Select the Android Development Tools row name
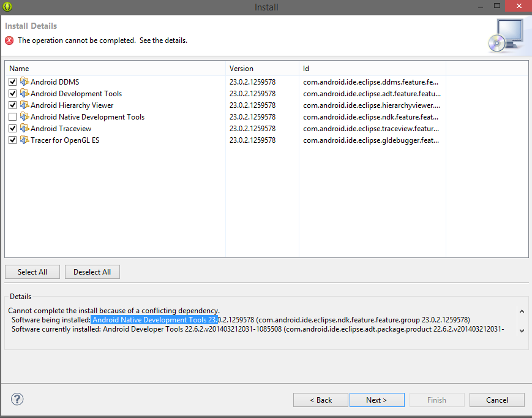The height and width of the screenshot is (418, 532). point(77,93)
